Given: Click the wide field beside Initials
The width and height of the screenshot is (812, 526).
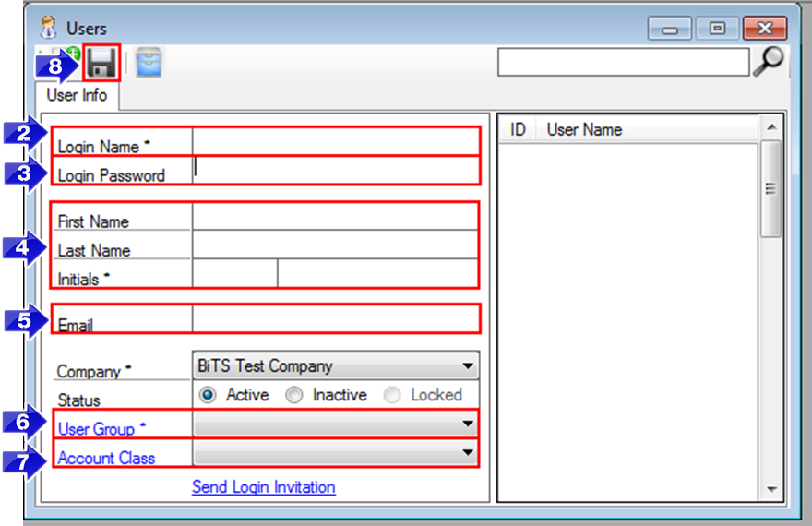Looking at the screenshot, I should [377, 273].
